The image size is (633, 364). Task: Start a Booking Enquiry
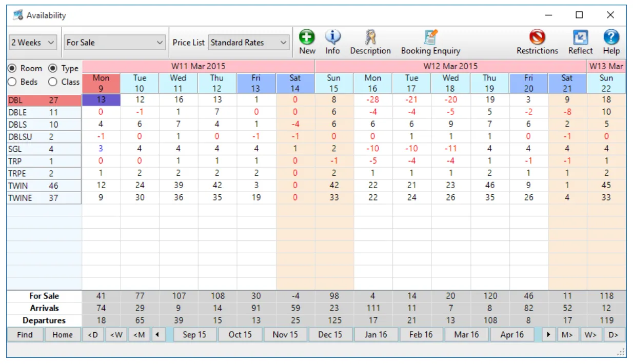430,42
